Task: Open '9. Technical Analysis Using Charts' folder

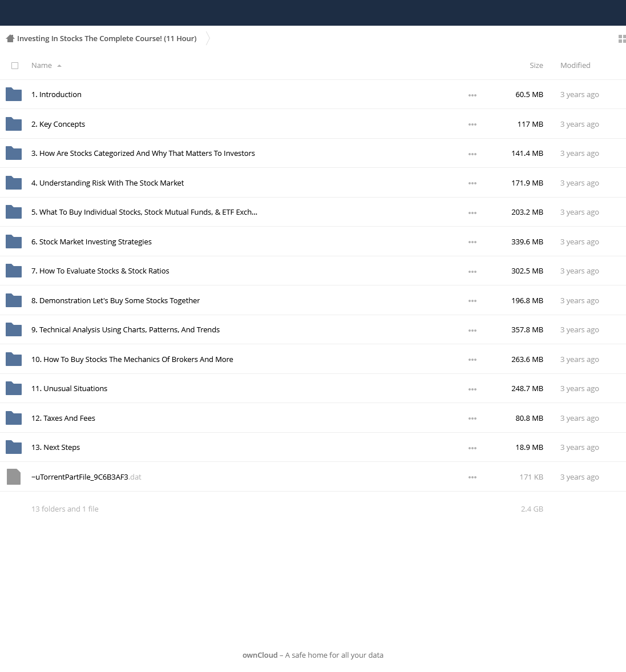Action: tap(125, 329)
